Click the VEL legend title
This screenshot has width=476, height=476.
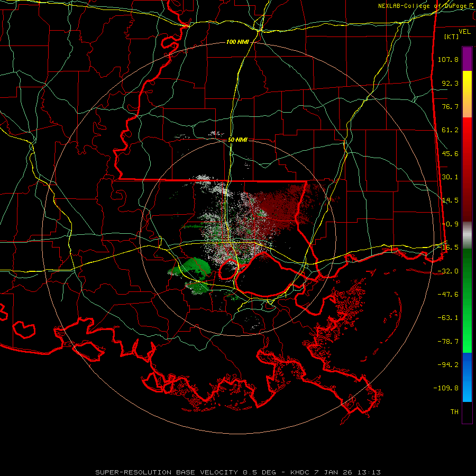pyautogui.click(x=464, y=31)
